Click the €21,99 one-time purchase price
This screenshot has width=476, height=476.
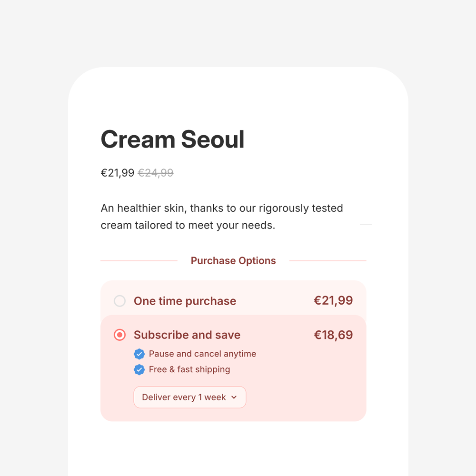pyautogui.click(x=333, y=300)
